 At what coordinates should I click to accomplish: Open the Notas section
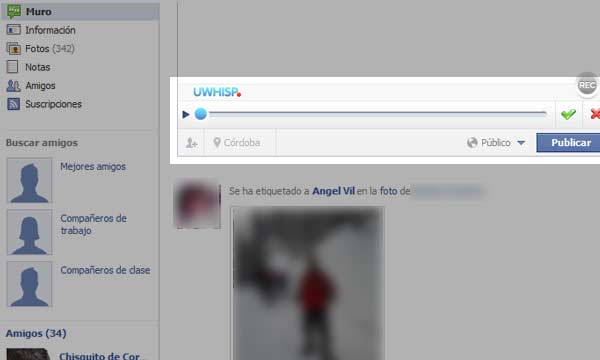[x=38, y=67]
